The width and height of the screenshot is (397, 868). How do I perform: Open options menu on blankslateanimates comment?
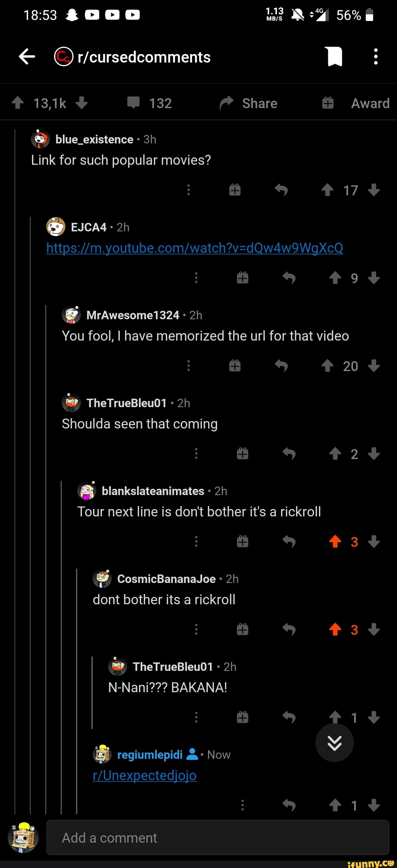point(196,541)
